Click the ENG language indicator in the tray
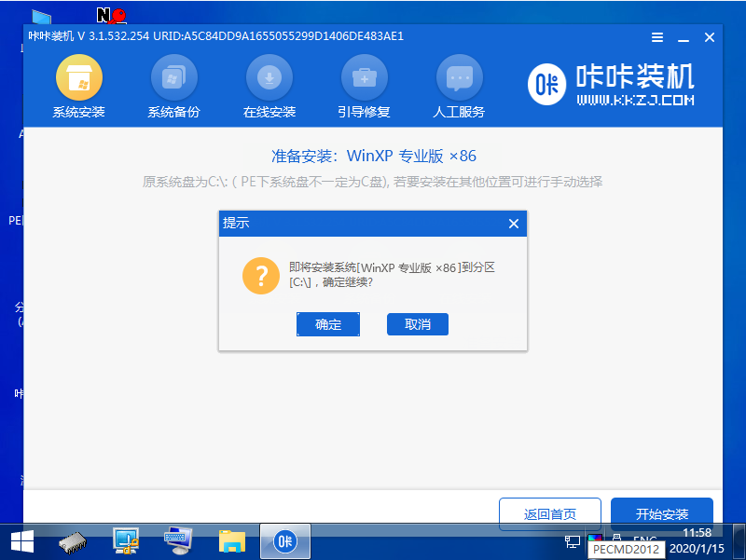 point(643,540)
